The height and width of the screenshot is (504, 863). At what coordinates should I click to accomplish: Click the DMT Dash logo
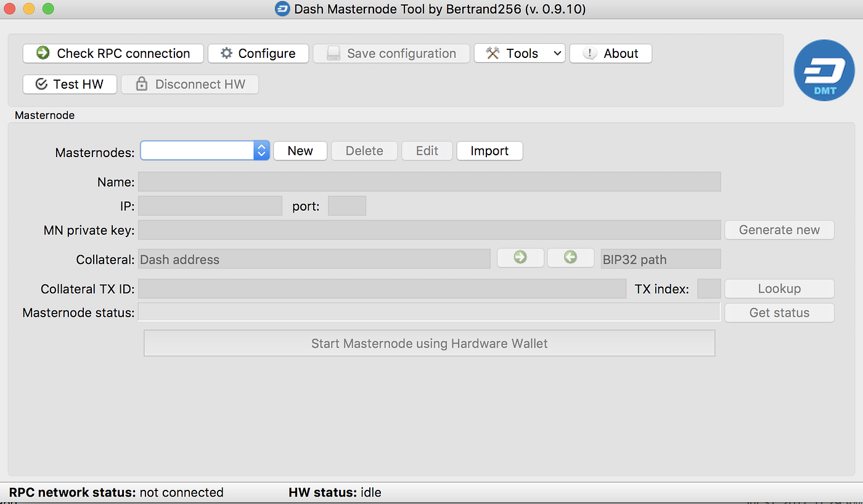(824, 70)
